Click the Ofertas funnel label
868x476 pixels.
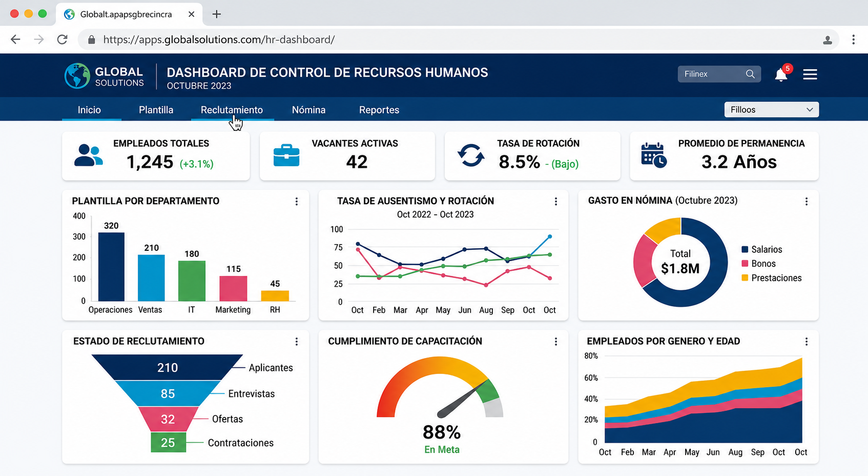pos(228,419)
